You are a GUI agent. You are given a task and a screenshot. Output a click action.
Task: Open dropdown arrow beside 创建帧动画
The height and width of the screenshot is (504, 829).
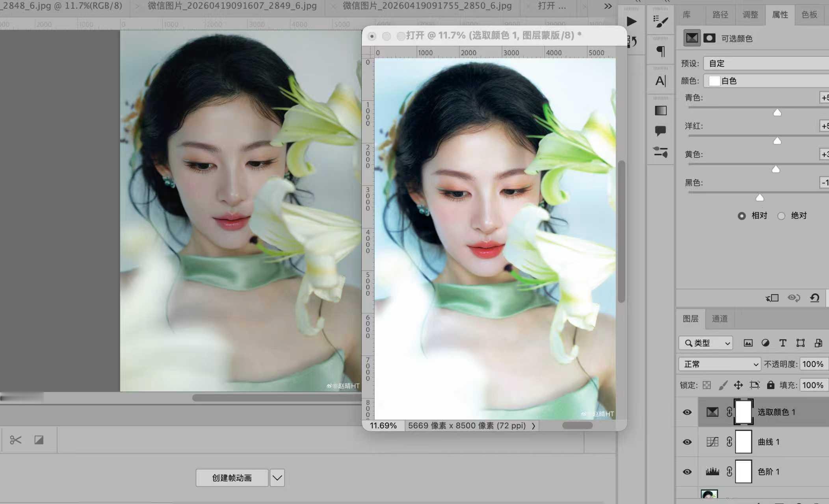click(x=277, y=478)
